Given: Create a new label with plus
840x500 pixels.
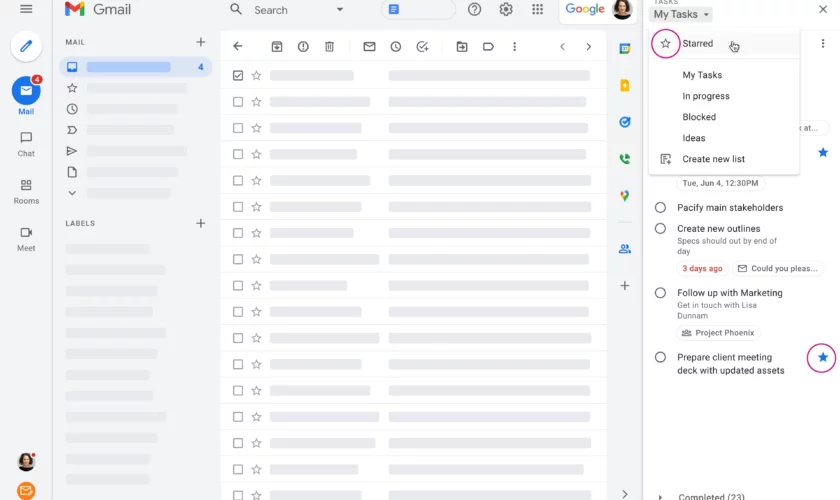Looking at the screenshot, I should tap(200, 223).
